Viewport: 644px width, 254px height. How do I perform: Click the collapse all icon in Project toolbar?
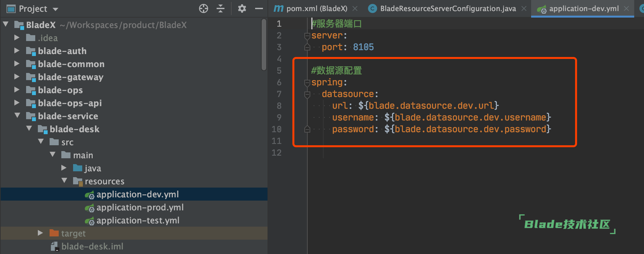tap(221, 8)
